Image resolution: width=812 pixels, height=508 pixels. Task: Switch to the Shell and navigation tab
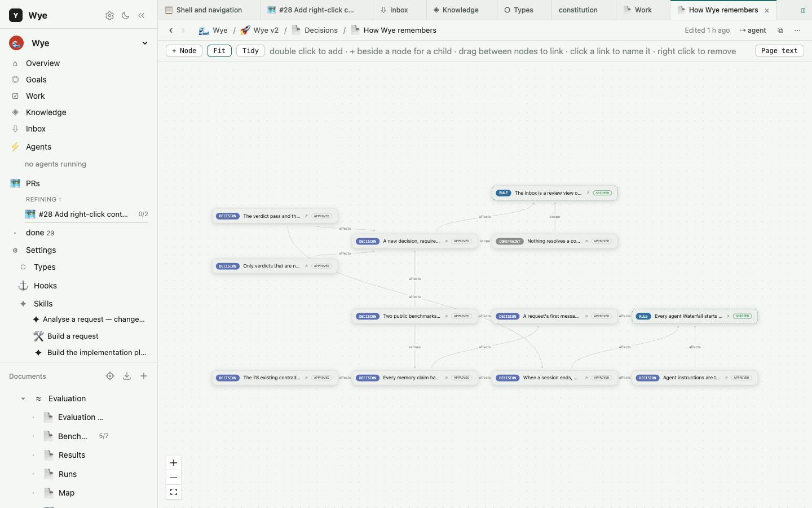coord(209,10)
